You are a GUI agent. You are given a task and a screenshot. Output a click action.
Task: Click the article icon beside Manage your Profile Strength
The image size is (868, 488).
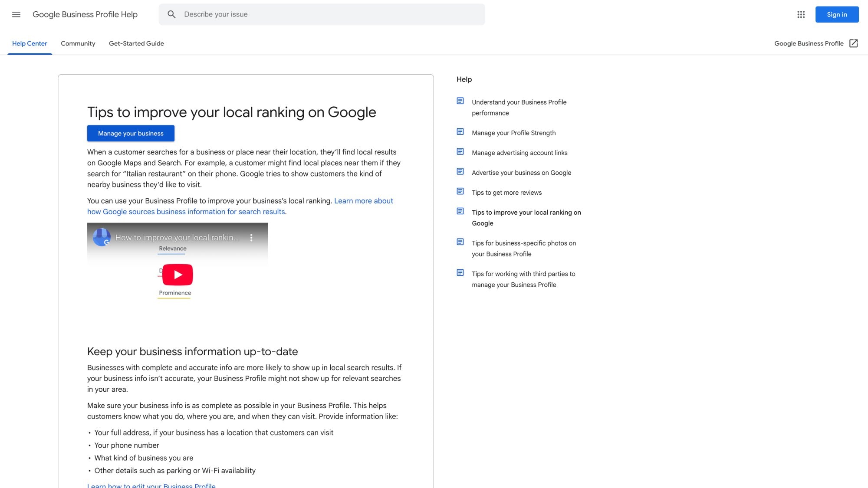tap(460, 131)
